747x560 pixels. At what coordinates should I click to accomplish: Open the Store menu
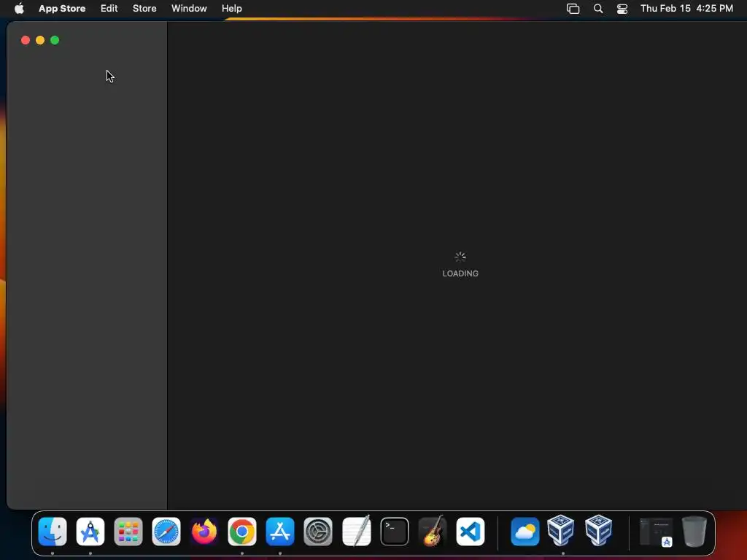(x=144, y=9)
